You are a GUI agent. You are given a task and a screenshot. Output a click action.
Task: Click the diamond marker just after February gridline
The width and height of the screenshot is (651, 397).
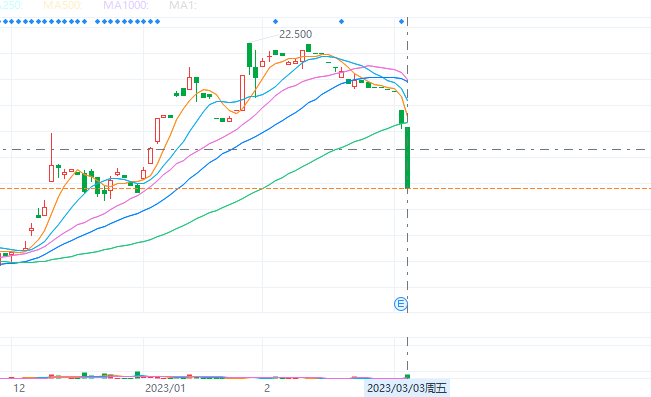(275, 22)
